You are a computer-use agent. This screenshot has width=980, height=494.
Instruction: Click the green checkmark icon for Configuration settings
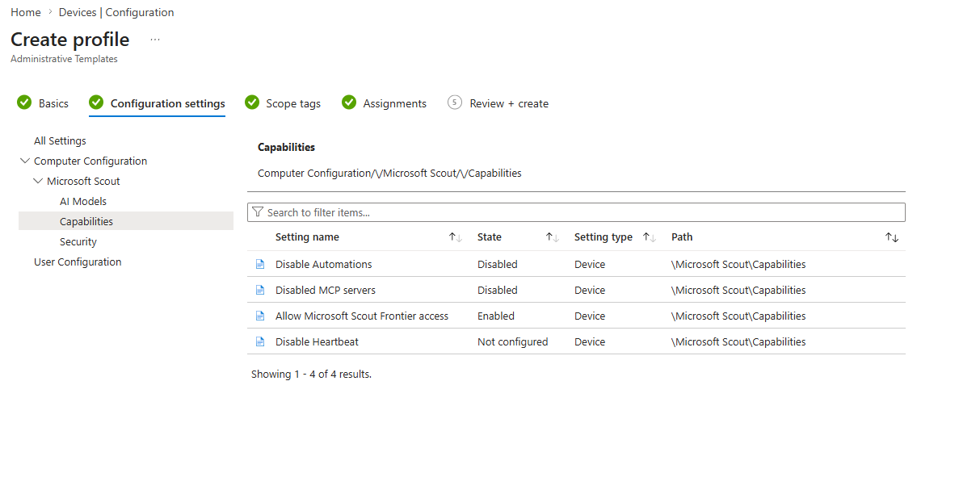(x=96, y=103)
